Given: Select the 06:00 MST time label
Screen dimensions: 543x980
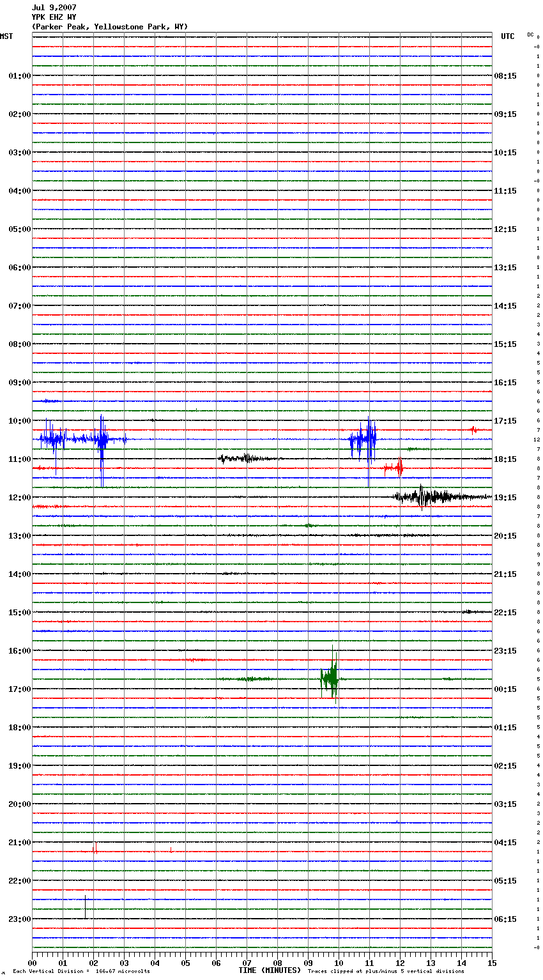Looking at the screenshot, I should (19, 268).
